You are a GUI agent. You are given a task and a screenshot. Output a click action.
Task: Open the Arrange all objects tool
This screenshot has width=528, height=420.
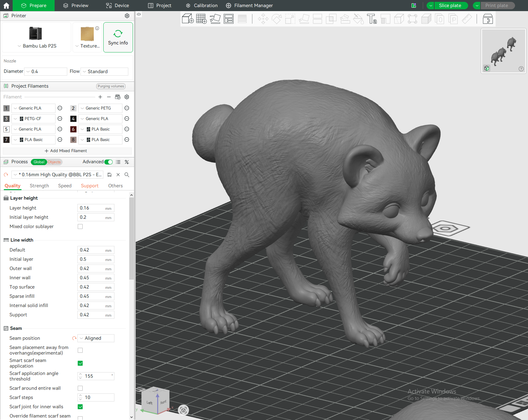click(x=229, y=19)
